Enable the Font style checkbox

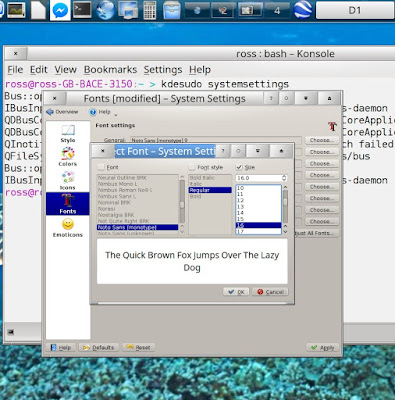point(192,167)
